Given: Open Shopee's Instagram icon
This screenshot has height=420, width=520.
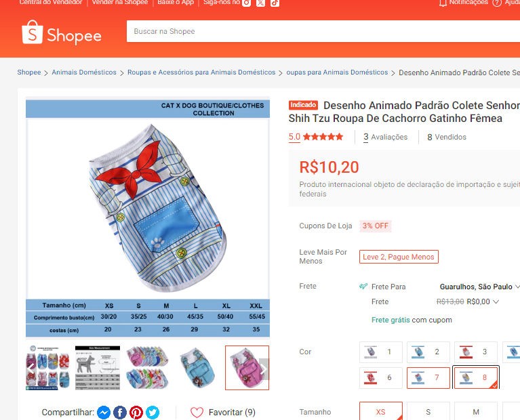Looking at the screenshot, I should (246, 3).
